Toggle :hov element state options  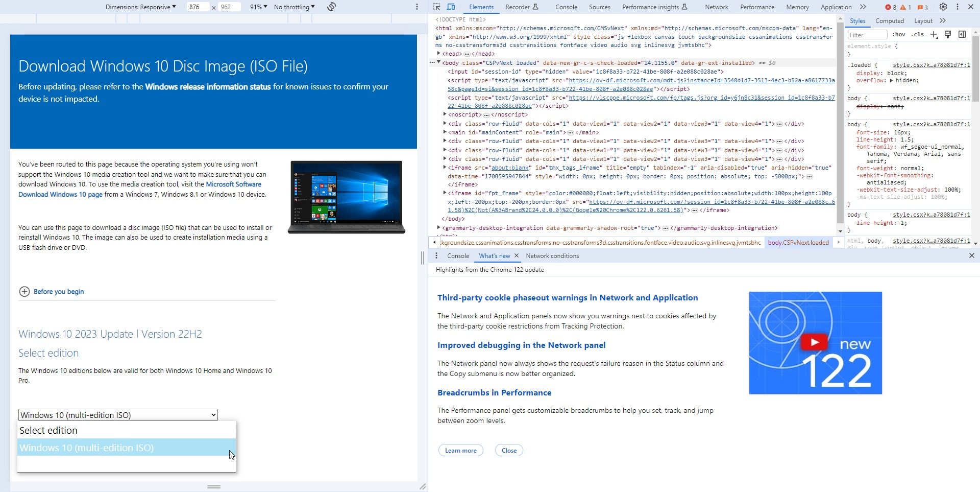point(899,34)
